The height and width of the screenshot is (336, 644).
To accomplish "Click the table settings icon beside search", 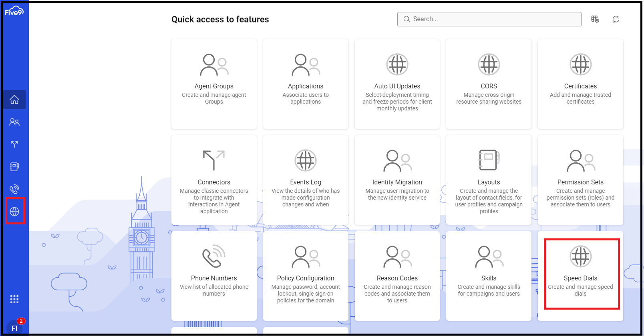I will [595, 19].
